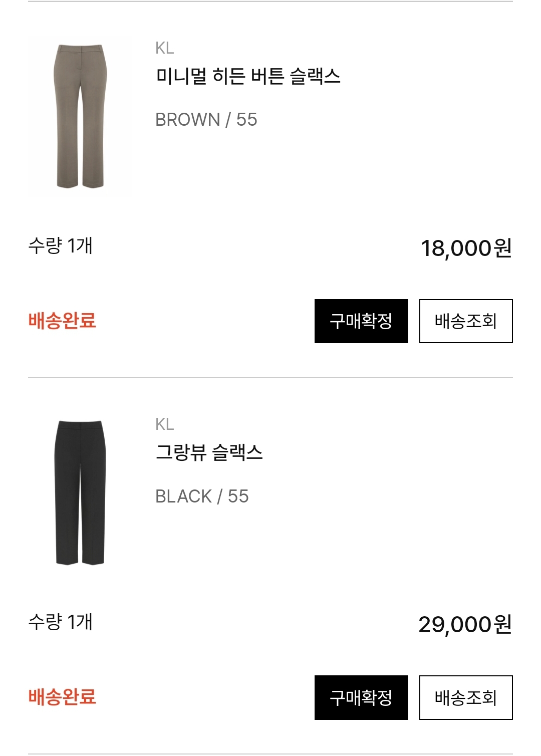This screenshot has height=756, width=541.
Task: Tap 배송완료 status under brown slacks
Action: click(62, 321)
